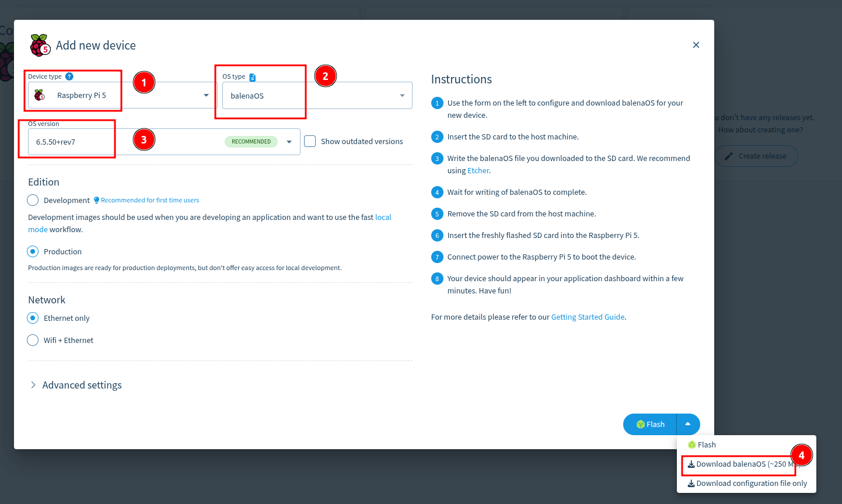Screen dimensions: 842x504
Task: Collapse the Flash options caret
Action: pyautogui.click(x=688, y=424)
